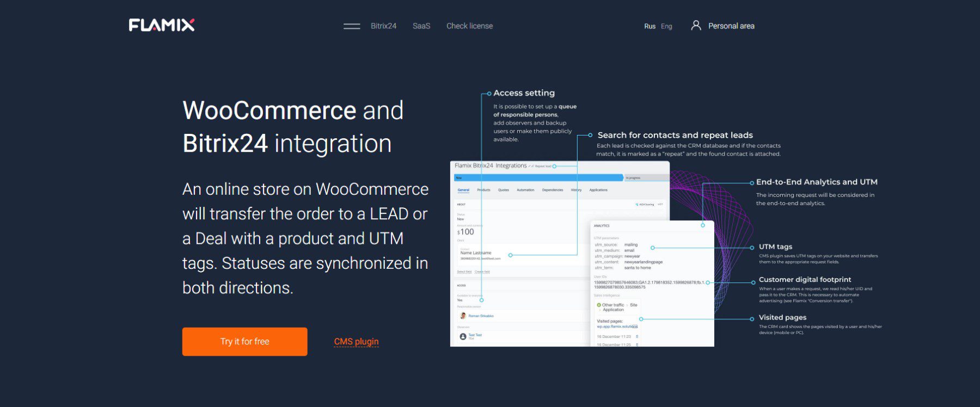
Task: Click the Personal area user icon
Action: click(x=696, y=26)
